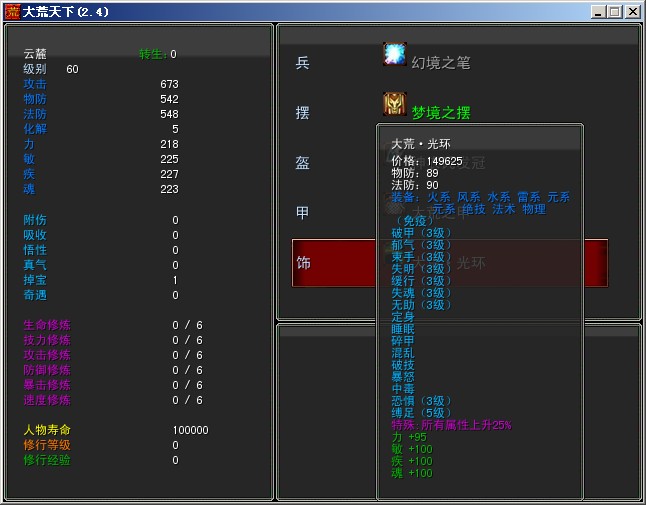Click the 幻境之笔 weapon icon
Screen dimensions: 646x505
[x=395, y=54]
